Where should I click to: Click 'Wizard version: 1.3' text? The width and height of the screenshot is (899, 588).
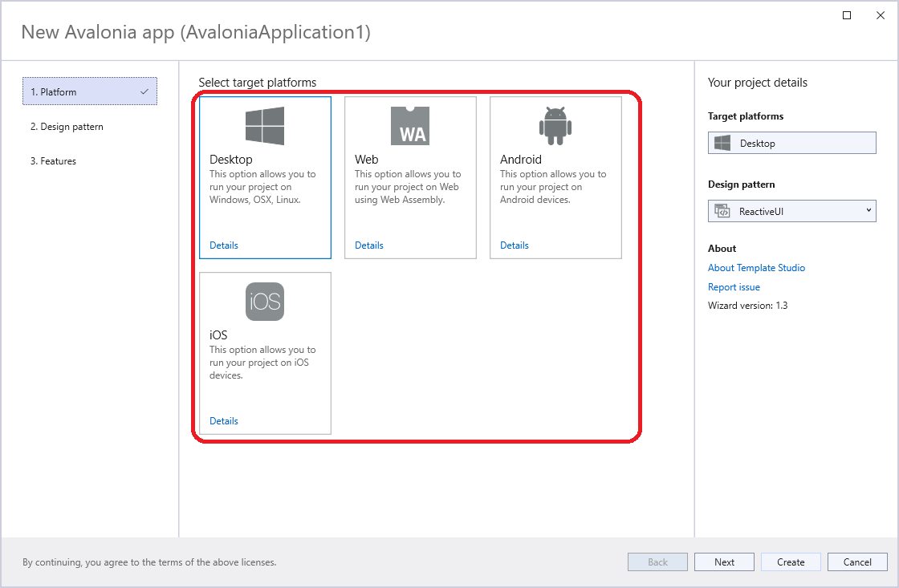point(747,306)
